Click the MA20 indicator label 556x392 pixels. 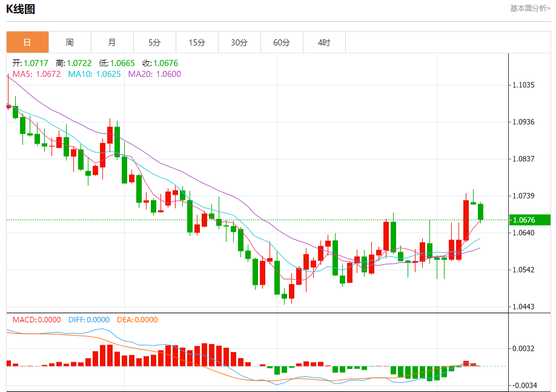click(x=154, y=74)
